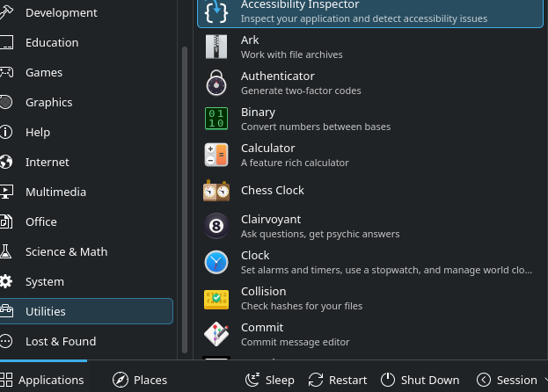Switch to the Places tab label
548x392 pixels.
coord(150,380)
